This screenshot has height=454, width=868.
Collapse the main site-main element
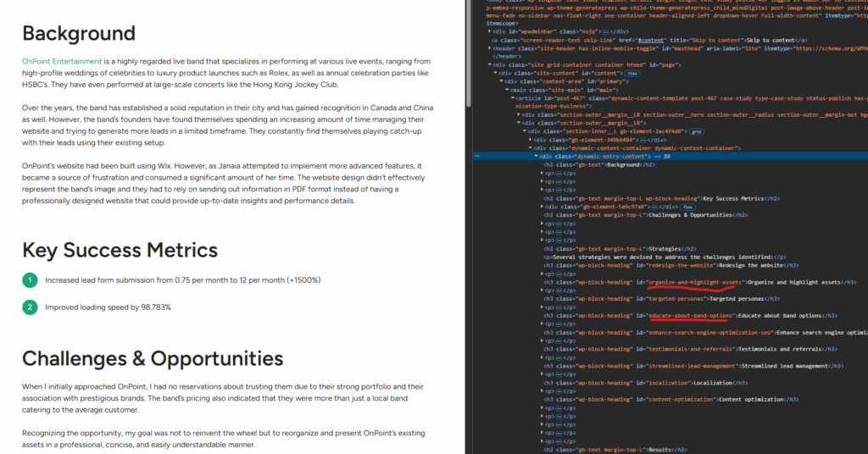[507, 90]
